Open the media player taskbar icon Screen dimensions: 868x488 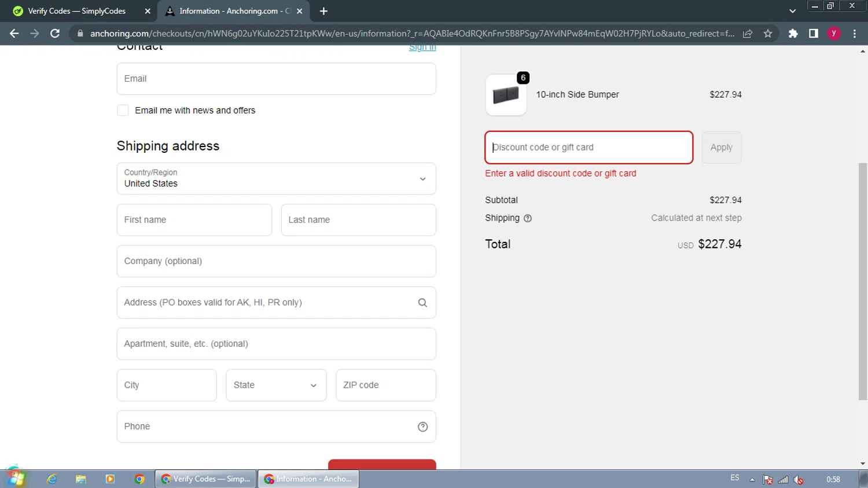point(110,479)
